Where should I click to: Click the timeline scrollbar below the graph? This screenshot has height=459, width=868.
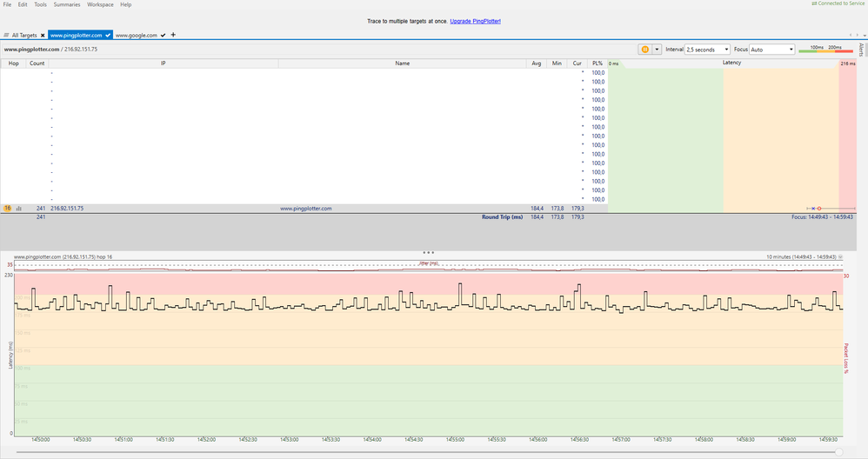[426, 452]
